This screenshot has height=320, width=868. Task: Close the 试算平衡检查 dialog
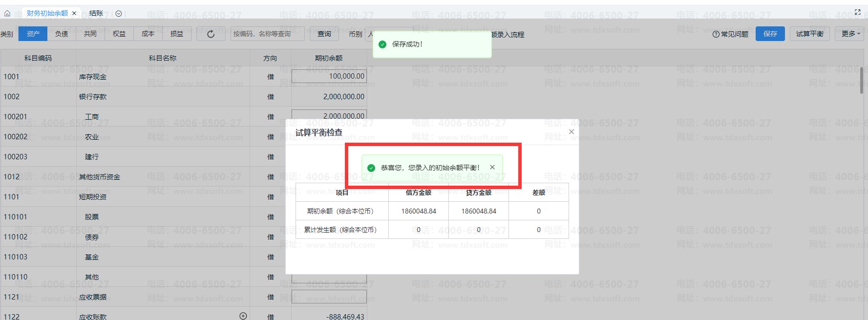(572, 132)
